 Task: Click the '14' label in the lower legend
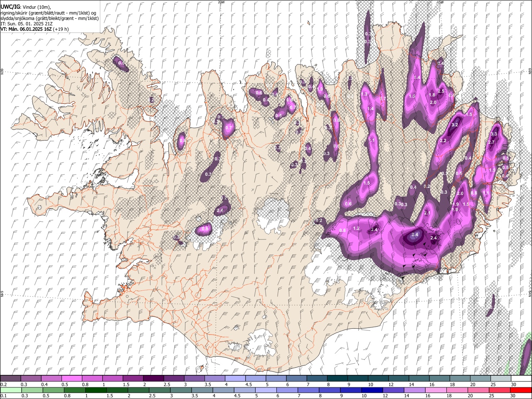pyautogui.click(x=406, y=396)
